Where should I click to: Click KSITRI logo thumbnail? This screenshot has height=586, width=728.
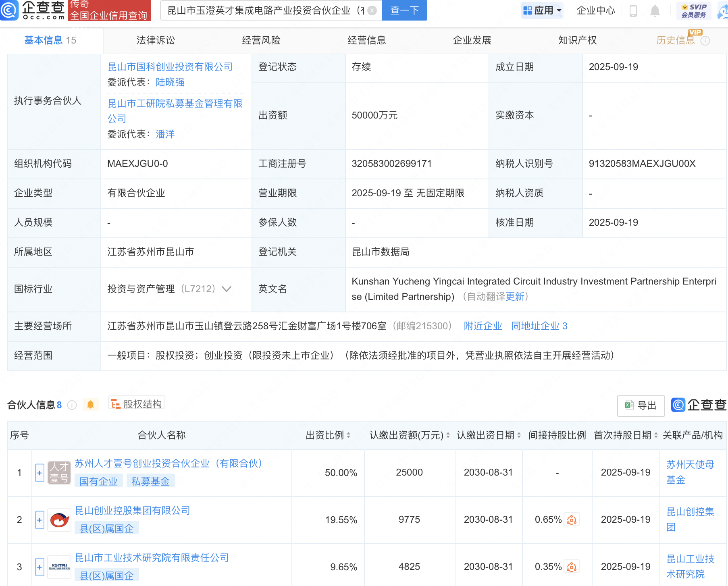[59, 567]
